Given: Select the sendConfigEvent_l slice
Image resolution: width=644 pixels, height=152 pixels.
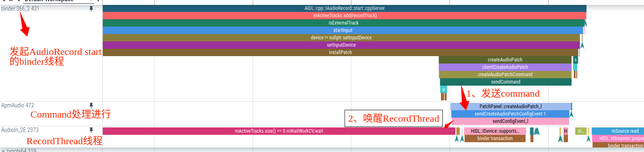Looking at the screenshot, I should tap(510, 121).
